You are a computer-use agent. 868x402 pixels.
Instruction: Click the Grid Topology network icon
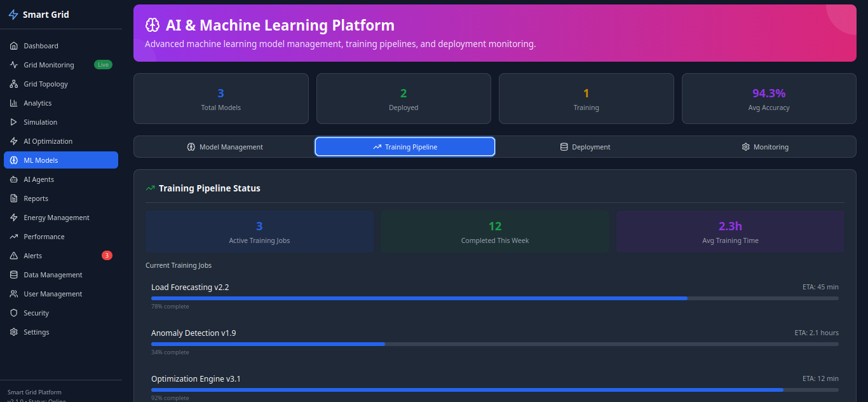14,84
